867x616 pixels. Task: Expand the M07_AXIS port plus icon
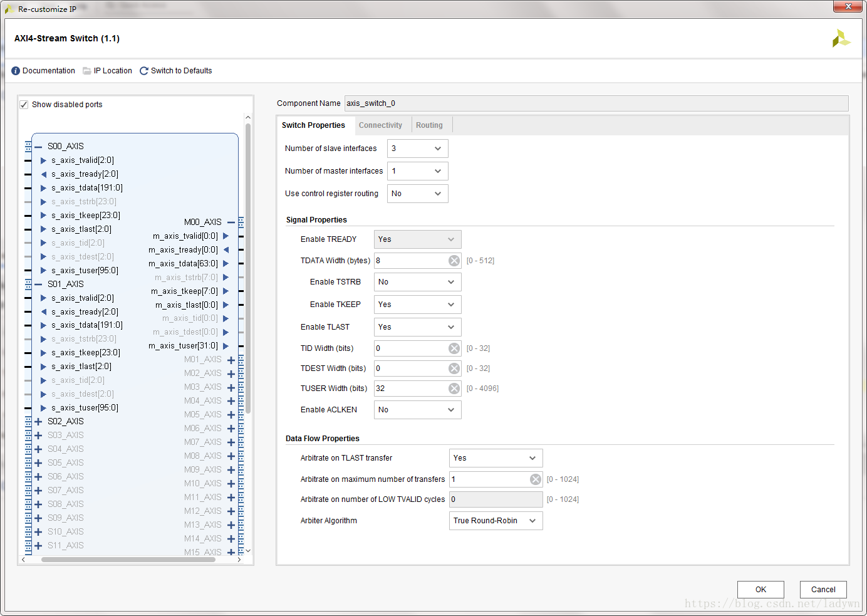(231, 442)
